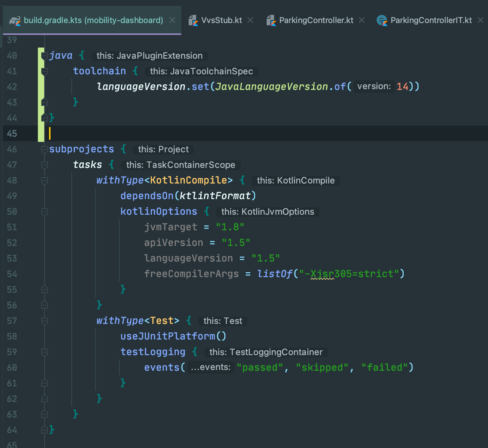Collapse the java block using its gutter arrow
Screen dimensions: 488x448
(x=44, y=55)
